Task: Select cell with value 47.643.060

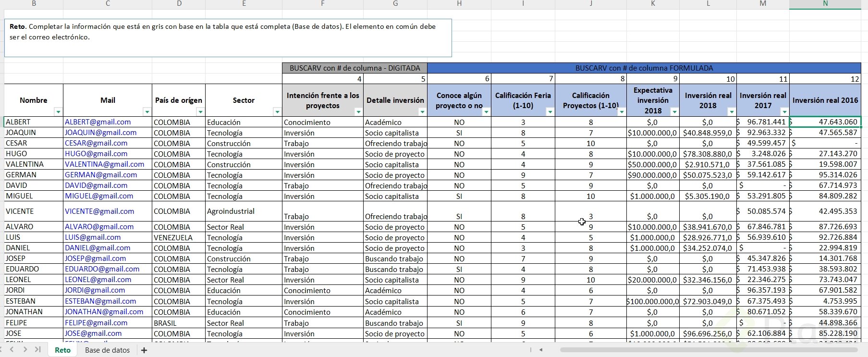Action: (x=825, y=122)
